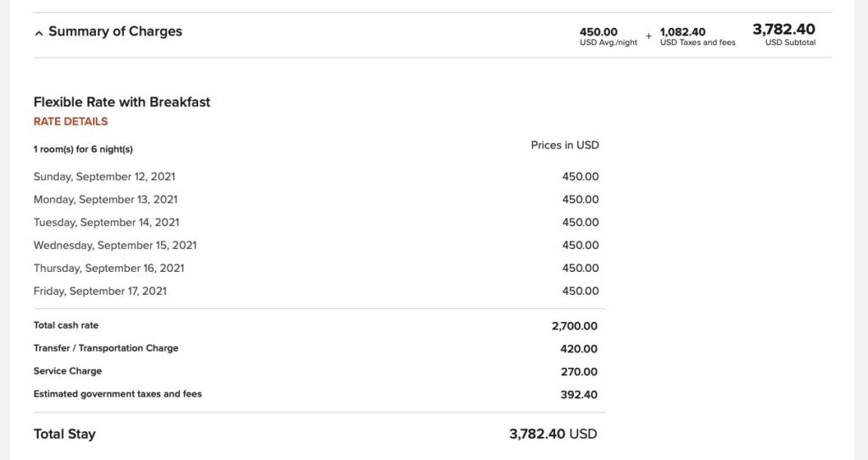868x460 pixels.
Task: Click the Flexible Rate with Breakfast title
Action: 122,102
